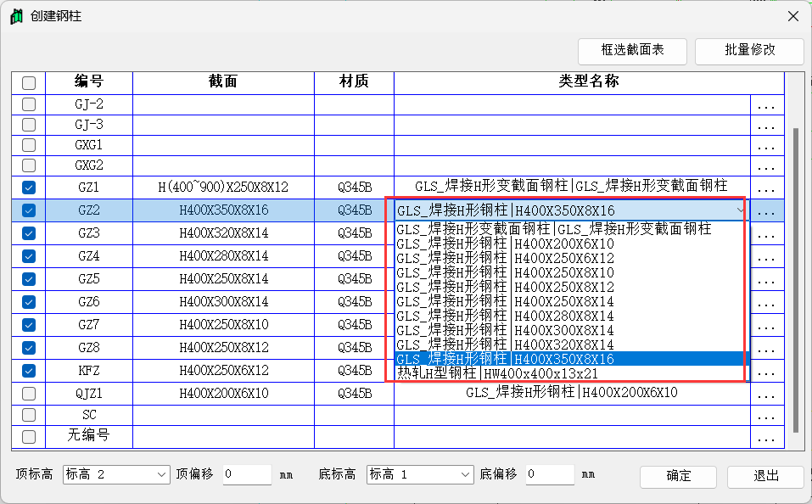Uncheck the KFZ row checkbox
The image size is (812, 504).
[x=29, y=370]
